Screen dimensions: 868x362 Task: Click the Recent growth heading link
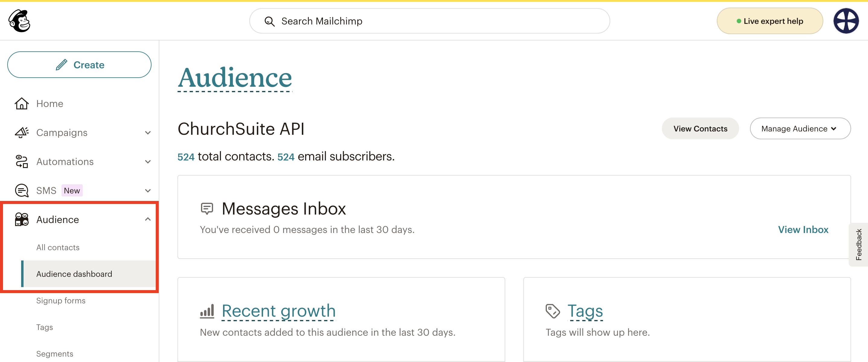pos(279,311)
